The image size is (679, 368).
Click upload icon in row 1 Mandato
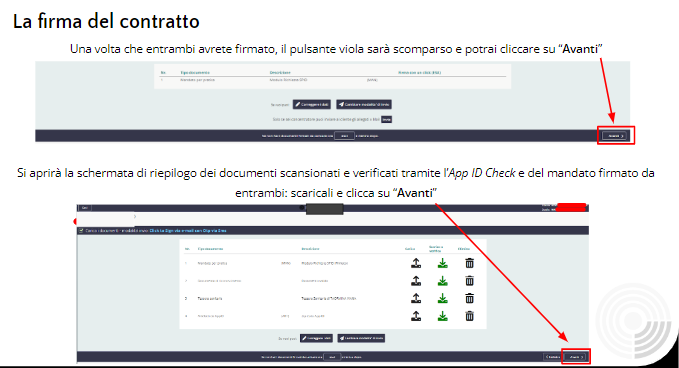click(x=416, y=263)
